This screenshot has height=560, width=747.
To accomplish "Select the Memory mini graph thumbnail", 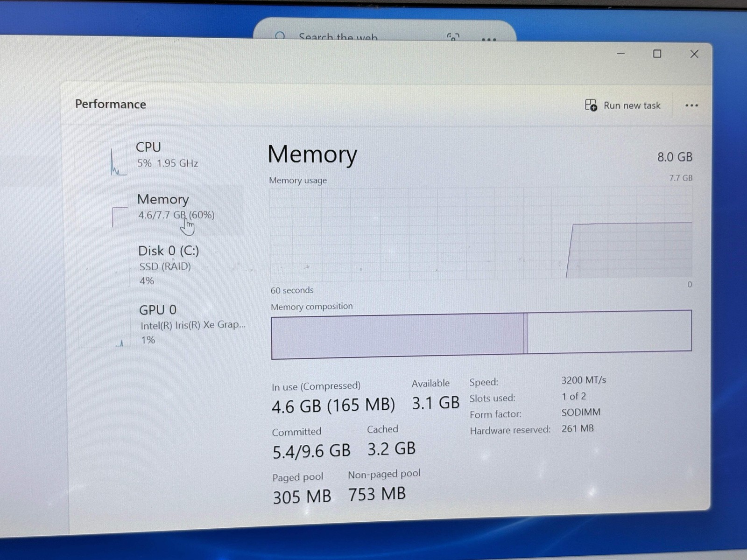I will coord(120,217).
